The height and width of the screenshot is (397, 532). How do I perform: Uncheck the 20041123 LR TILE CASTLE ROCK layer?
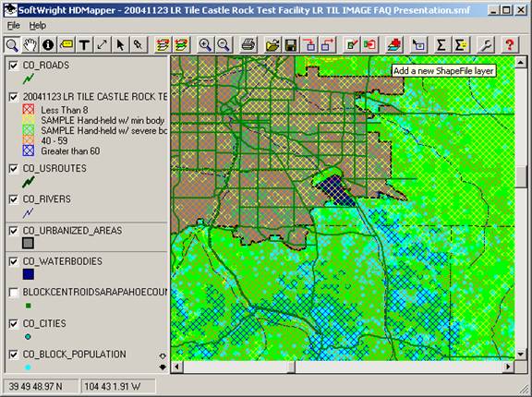tap(13, 97)
